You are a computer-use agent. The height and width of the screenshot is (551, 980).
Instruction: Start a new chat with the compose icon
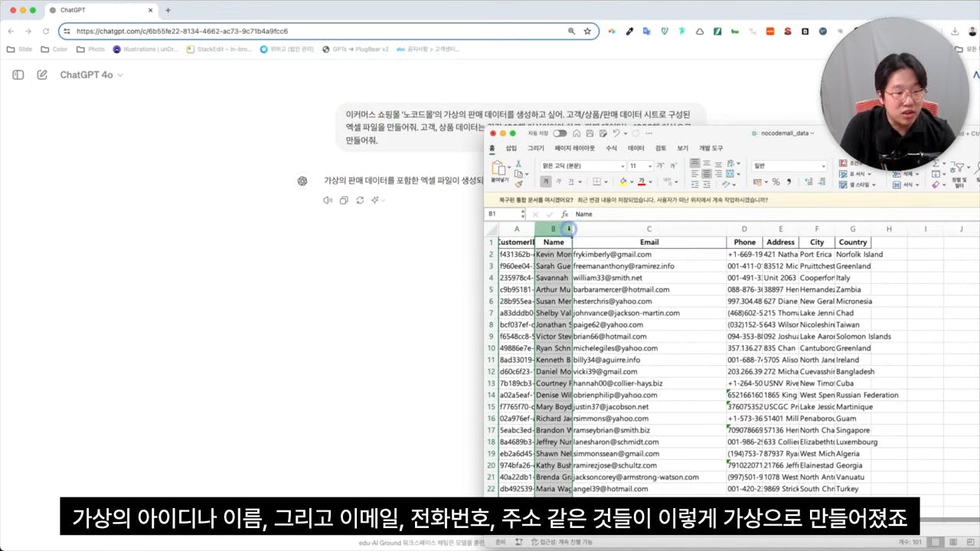(x=42, y=75)
